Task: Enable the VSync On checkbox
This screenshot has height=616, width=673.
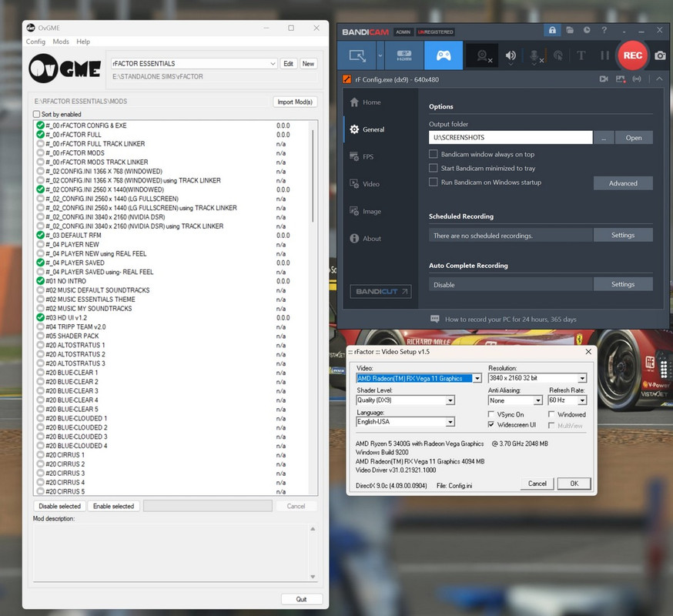Action: (x=491, y=414)
